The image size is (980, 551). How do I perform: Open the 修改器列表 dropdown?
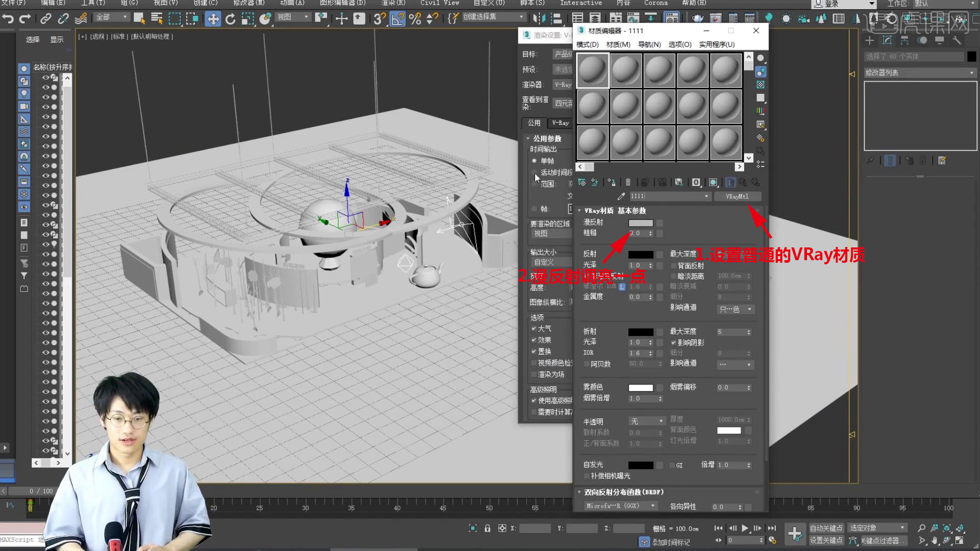tap(920, 73)
